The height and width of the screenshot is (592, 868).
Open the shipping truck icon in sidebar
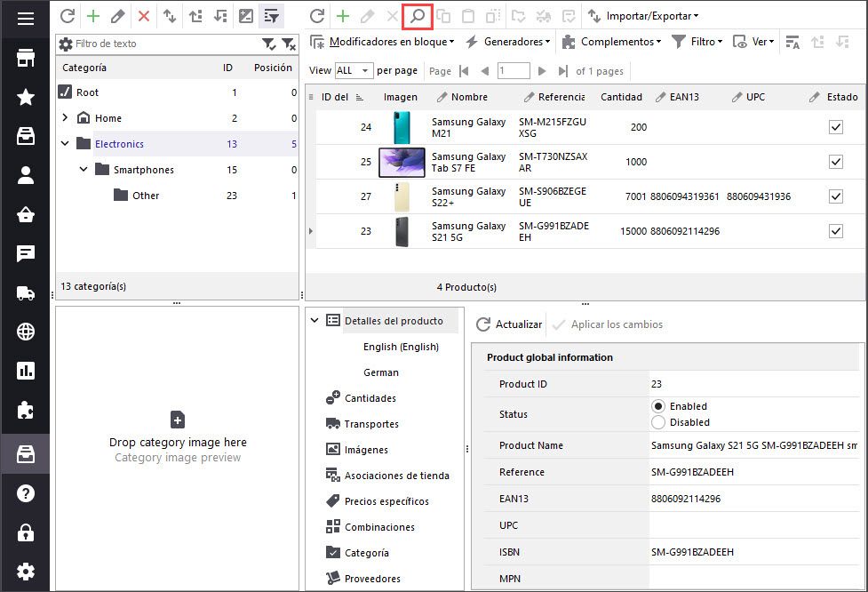tap(26, 293)
